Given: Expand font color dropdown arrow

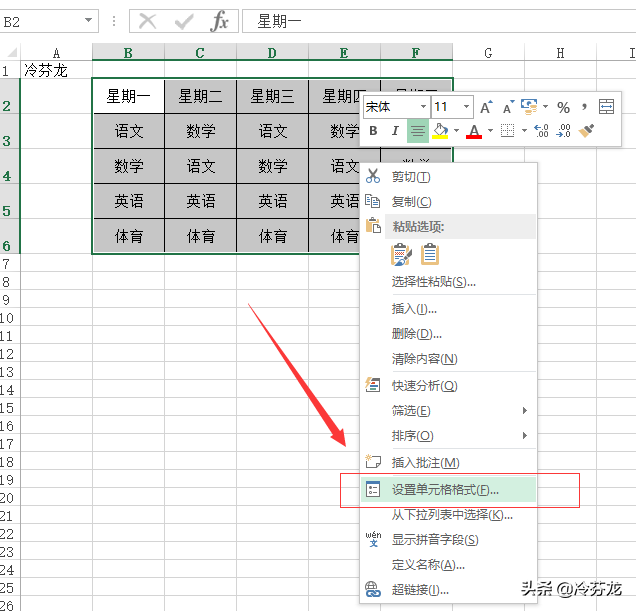Looking at the screenshot, I should pos(490,131).
